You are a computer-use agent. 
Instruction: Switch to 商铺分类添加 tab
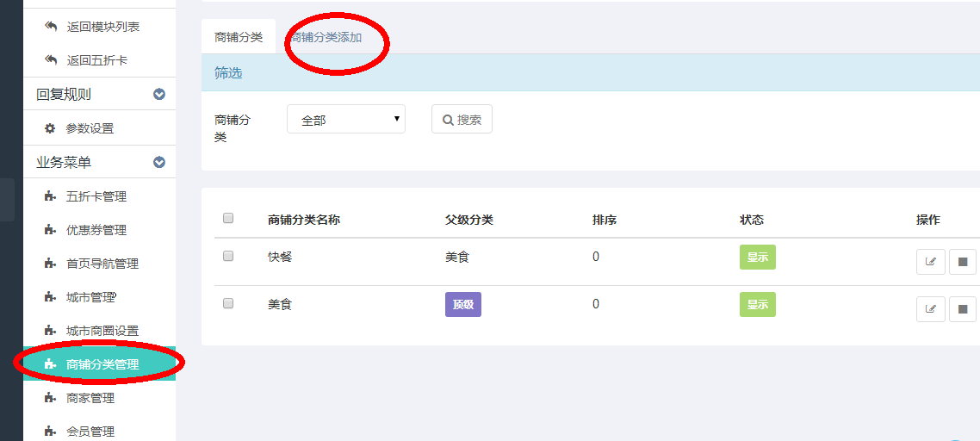click(326, 38)
